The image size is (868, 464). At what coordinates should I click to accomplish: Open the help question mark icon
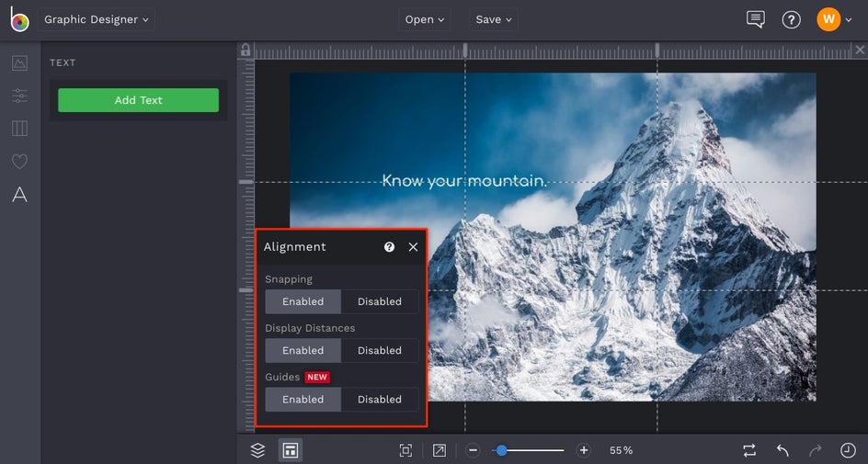pos(791,20)
